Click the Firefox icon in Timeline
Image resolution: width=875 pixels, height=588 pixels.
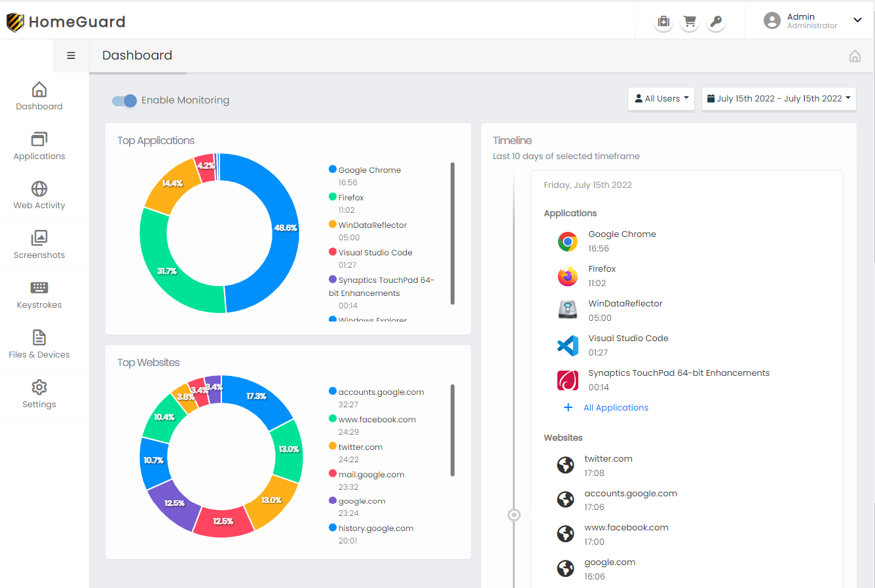(568, 276)
